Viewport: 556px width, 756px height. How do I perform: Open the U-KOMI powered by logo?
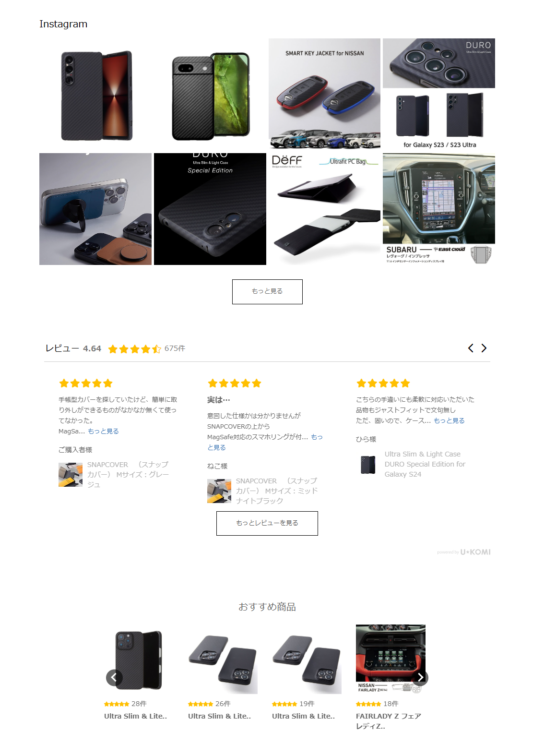[x=464, y=552]
